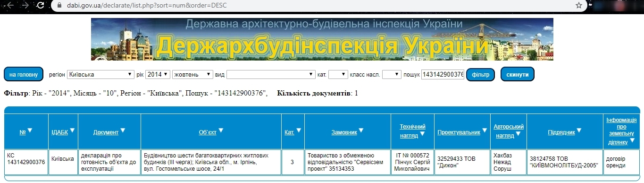The height and width of the screenshot is (183, 644).
Task: Select the cell КС 143142900376
Action: click(26, 162)
